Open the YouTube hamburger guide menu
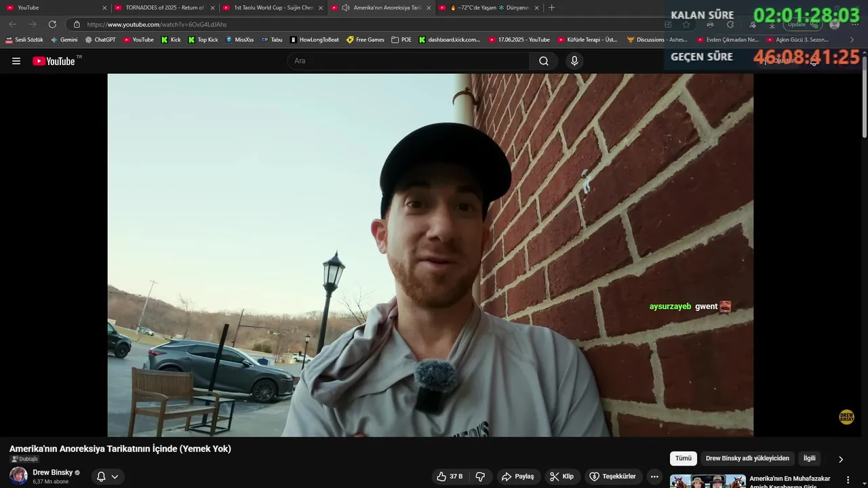The height and width of the screenshot is (488, 868). (16, 61)
